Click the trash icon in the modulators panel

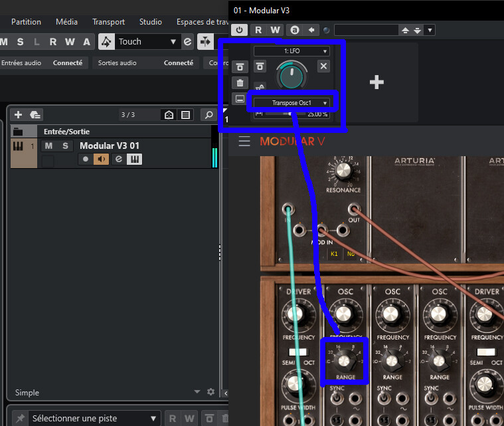coord(240,83)
